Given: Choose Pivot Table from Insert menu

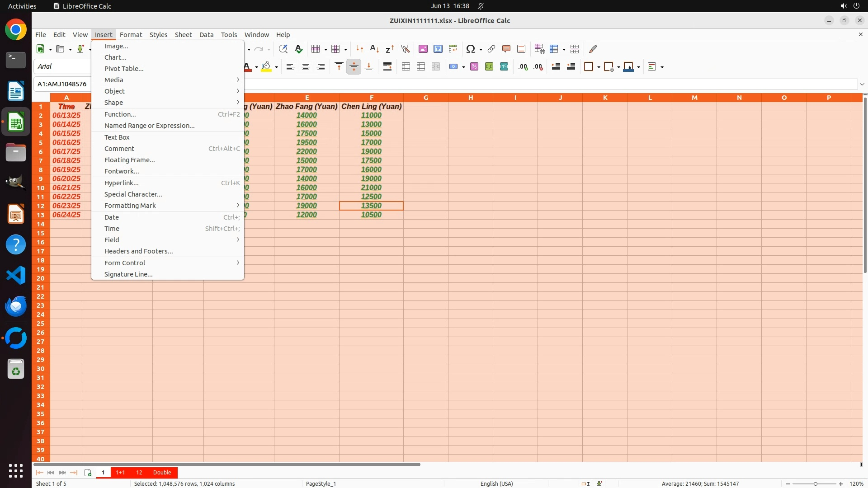Looking at the screenshot, I should click(x=124, y=68).
